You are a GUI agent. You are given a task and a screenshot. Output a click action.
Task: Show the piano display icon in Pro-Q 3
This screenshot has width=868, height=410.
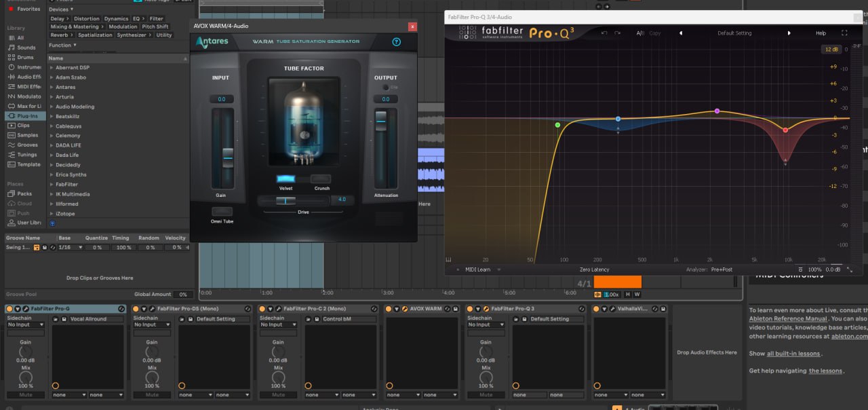[448, 259]
